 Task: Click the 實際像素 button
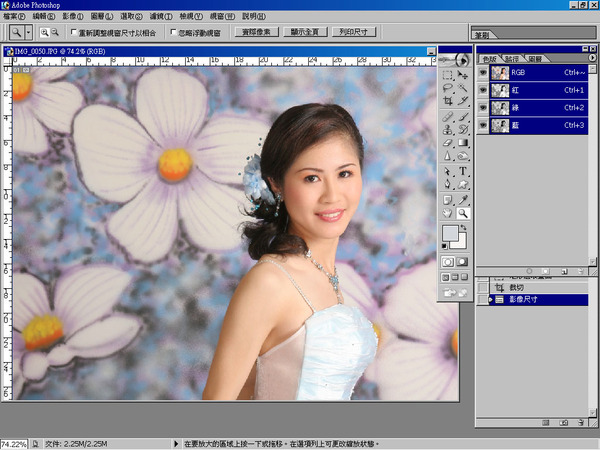point(259,32)
